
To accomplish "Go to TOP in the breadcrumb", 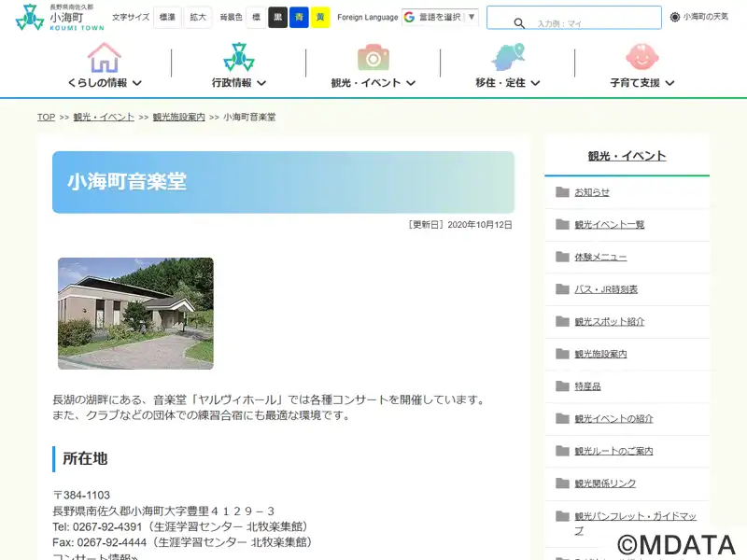I will pos(46,118).
